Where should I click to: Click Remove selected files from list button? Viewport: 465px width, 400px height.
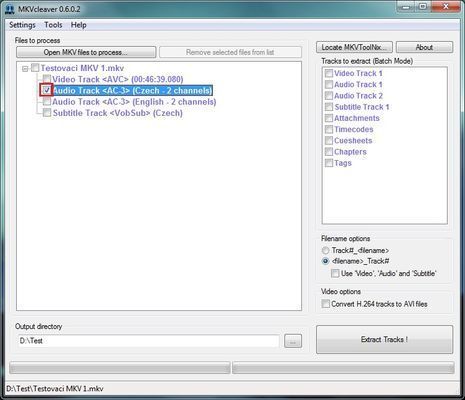(230, 52)
